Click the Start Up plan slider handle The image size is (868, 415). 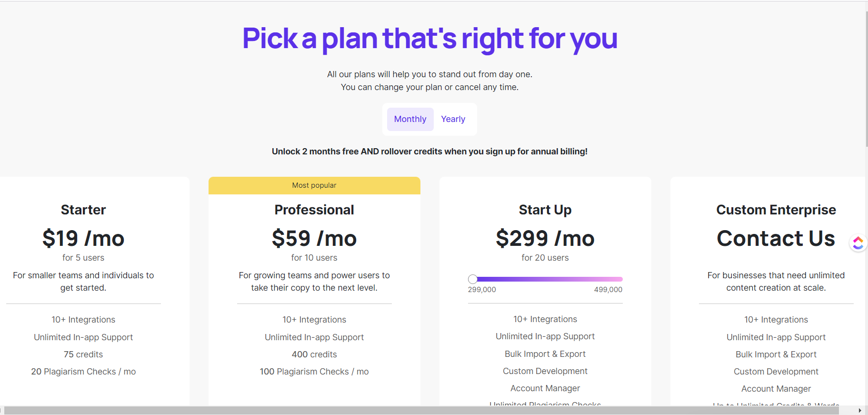click(473, 279)
